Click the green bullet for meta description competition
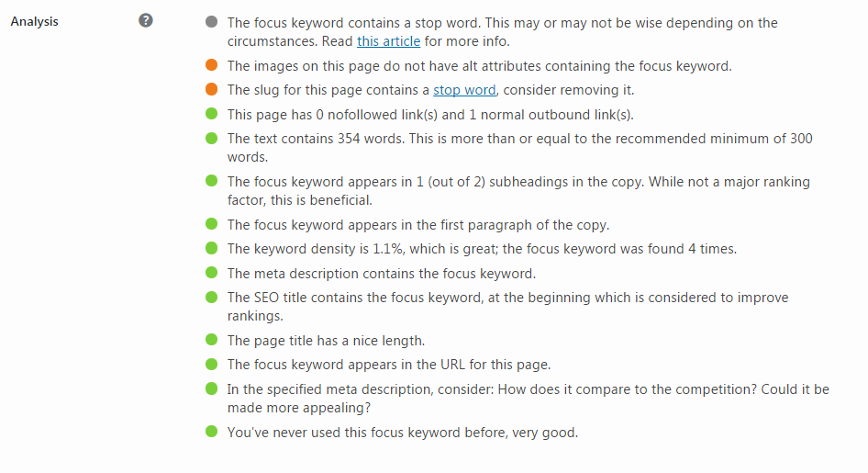The width and height of the screenshot is (868, 473). 211,389
